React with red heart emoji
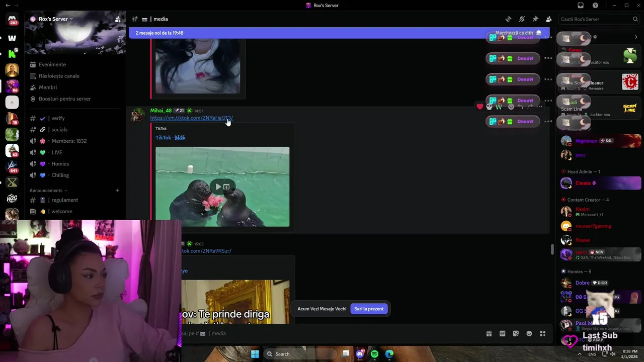644x362 pixels. tap(480, 107)
